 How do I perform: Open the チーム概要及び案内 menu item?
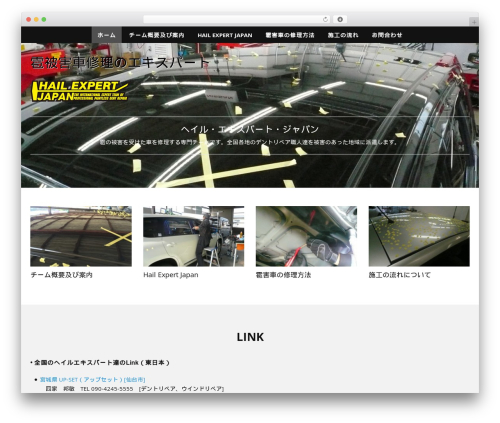[x=156, y=35]
